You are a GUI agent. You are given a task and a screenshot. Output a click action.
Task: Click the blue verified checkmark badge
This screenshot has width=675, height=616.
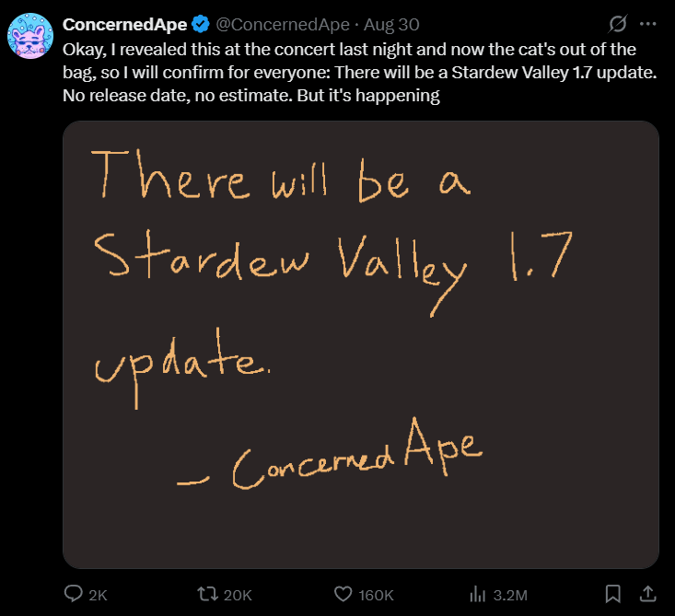(x=202, y=22)
